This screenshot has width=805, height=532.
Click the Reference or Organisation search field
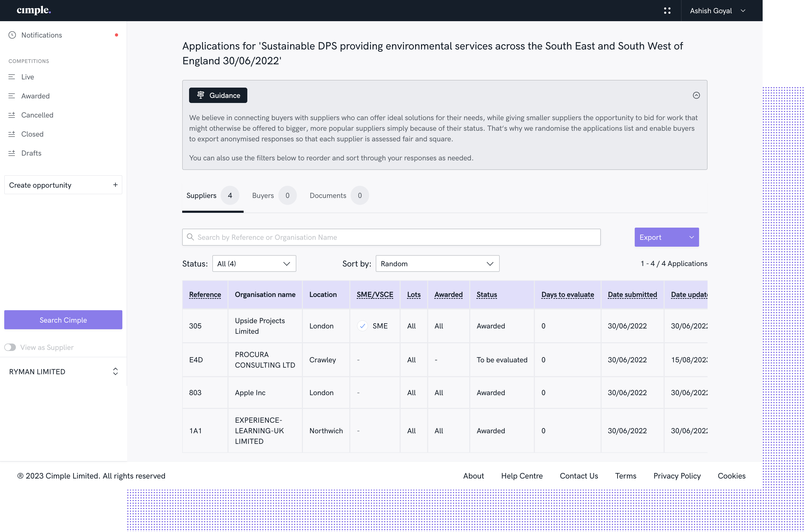[394, 237]
